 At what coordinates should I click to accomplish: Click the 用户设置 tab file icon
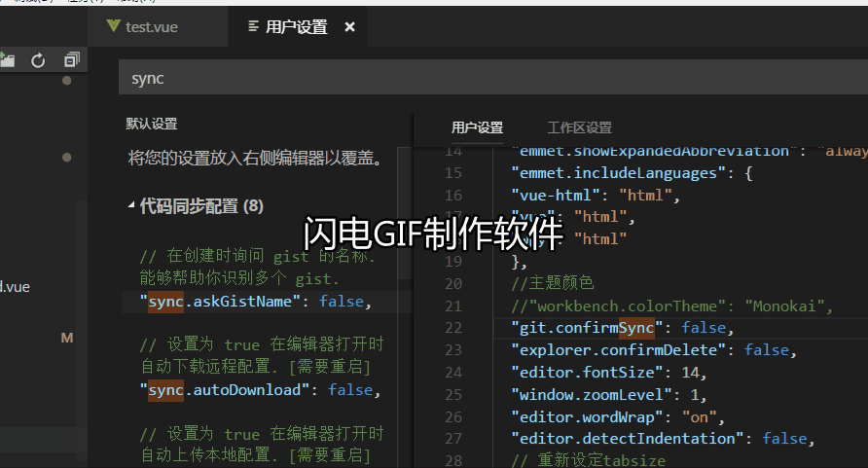[x=254, y=26]
